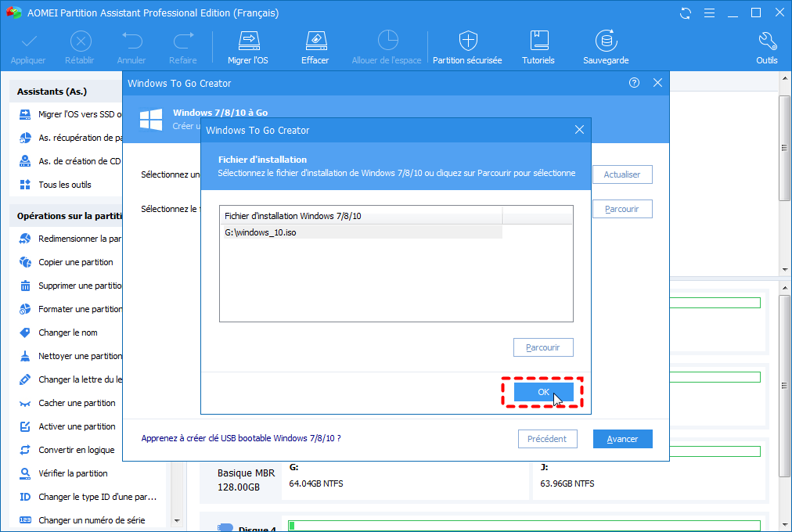Screen dimensions: 792x532
Task: Choose Formater une partition
Action: coord(70,309)
